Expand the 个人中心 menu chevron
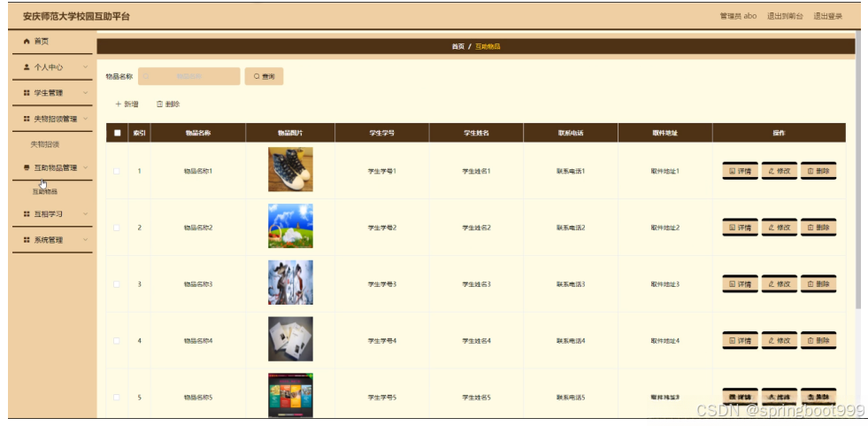This screenshot has width=868, height=426. 85,67
